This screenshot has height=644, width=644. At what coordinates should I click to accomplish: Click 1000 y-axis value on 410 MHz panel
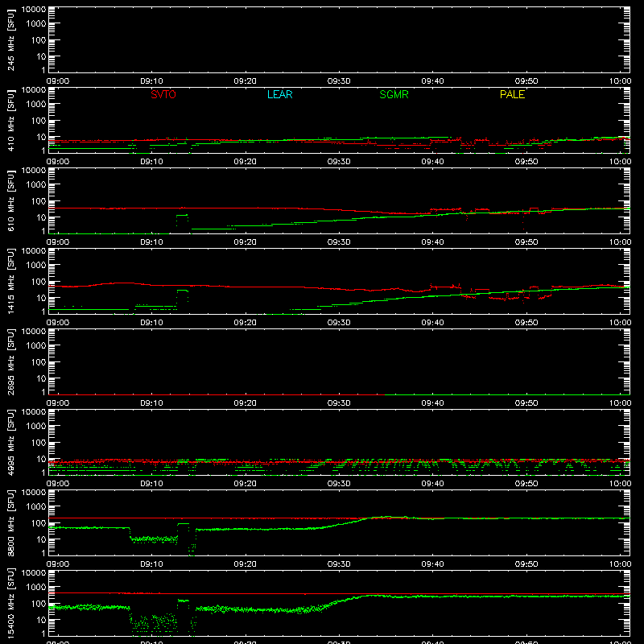pos(36,105)
